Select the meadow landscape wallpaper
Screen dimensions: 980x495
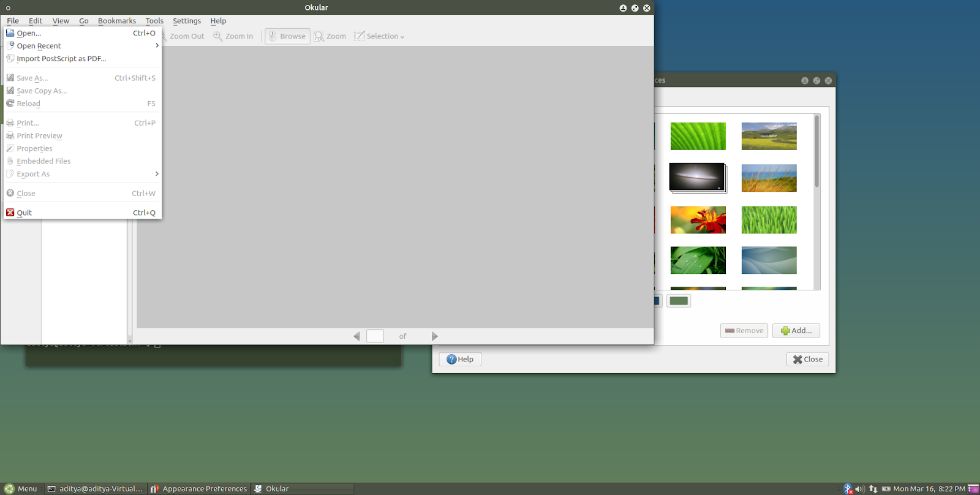click(769, 136)
